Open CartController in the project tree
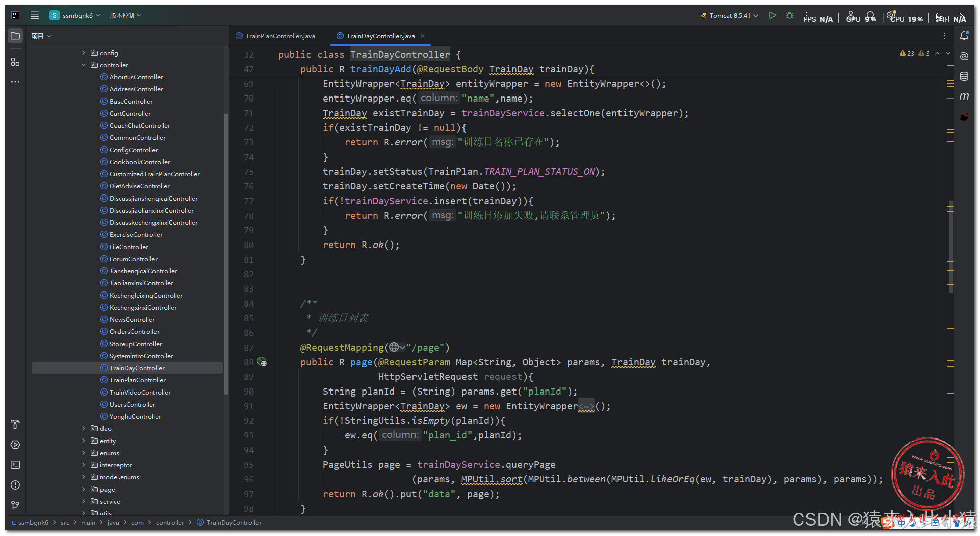The height and width of the screenshot is (536, 980). tap(130, 113)
